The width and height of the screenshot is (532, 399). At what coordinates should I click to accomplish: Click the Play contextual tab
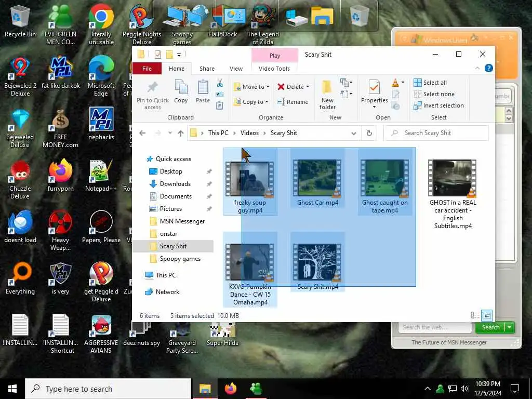pyautogui.click(x=275, y=56)
